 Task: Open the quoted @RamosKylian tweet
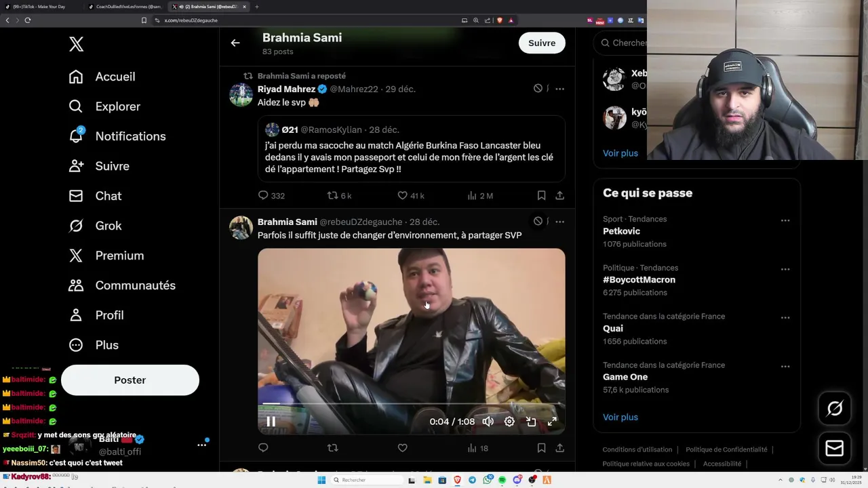[412, 149]
